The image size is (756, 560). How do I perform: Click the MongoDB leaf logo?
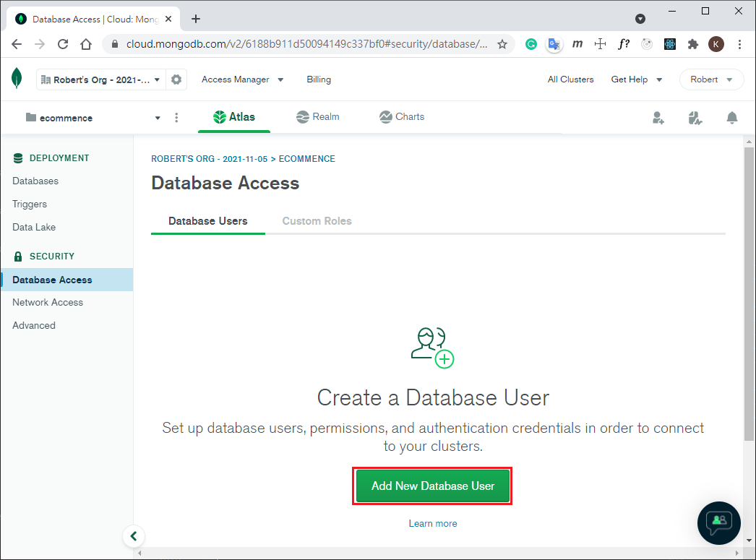click(x=17, y=78)
